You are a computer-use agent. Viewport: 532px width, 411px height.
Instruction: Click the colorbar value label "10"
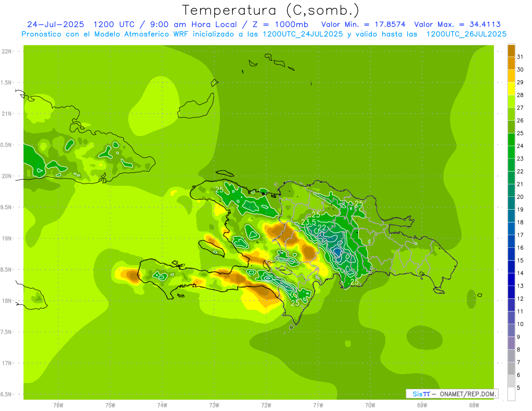520,324
